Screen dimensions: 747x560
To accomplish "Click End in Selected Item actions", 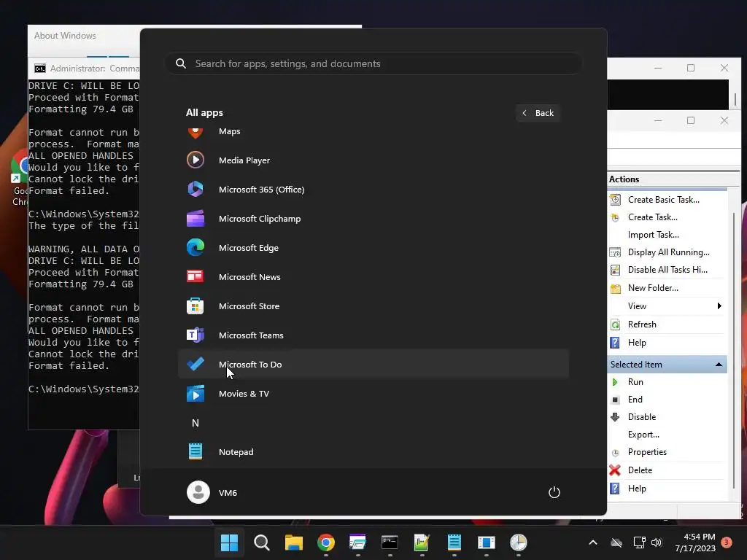I will [x=635, y=400].
